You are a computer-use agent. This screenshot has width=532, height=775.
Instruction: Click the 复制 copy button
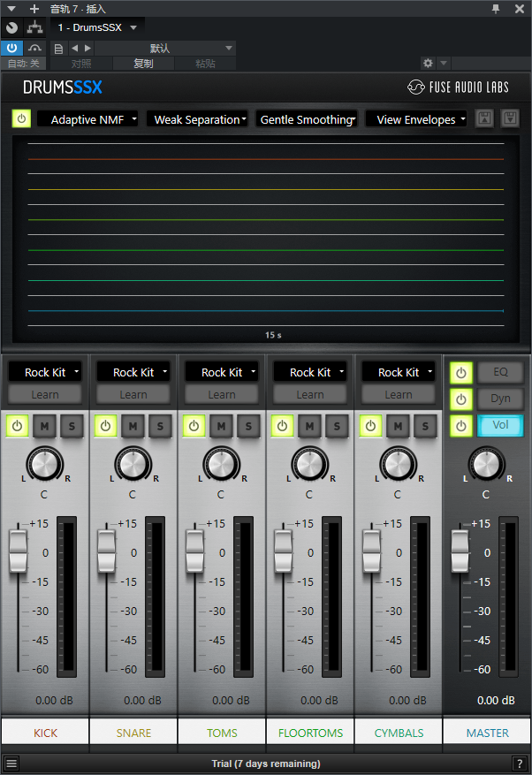click(x=143, y=64)
